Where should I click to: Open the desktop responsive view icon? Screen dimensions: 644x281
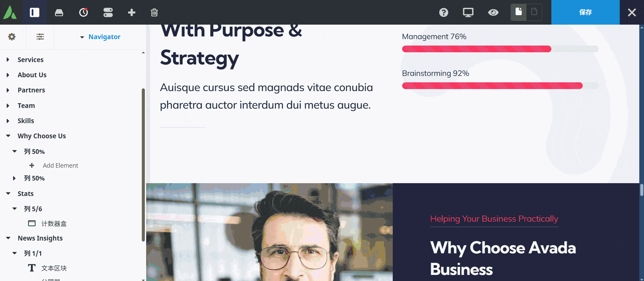point(468,12)
